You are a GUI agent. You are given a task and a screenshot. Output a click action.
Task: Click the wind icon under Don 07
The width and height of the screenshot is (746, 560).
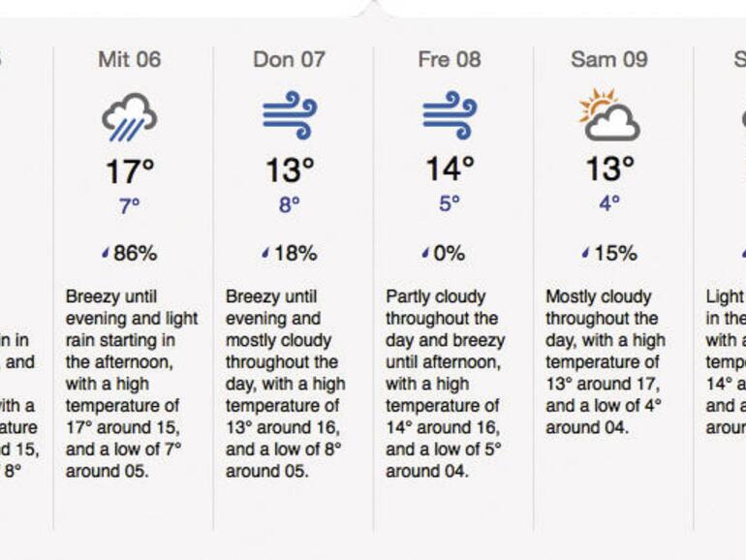coord(290,117)
